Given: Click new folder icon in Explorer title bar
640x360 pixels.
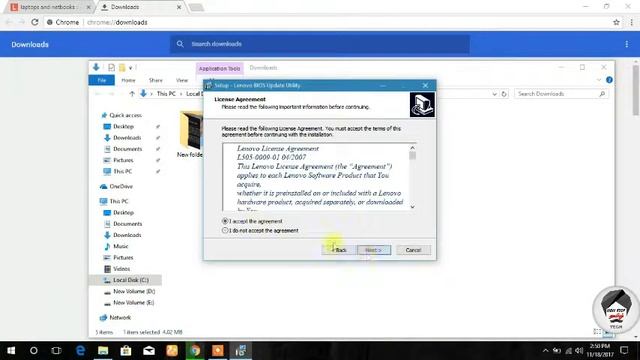Looking at the screenshot, I should [x=122, y=68].
